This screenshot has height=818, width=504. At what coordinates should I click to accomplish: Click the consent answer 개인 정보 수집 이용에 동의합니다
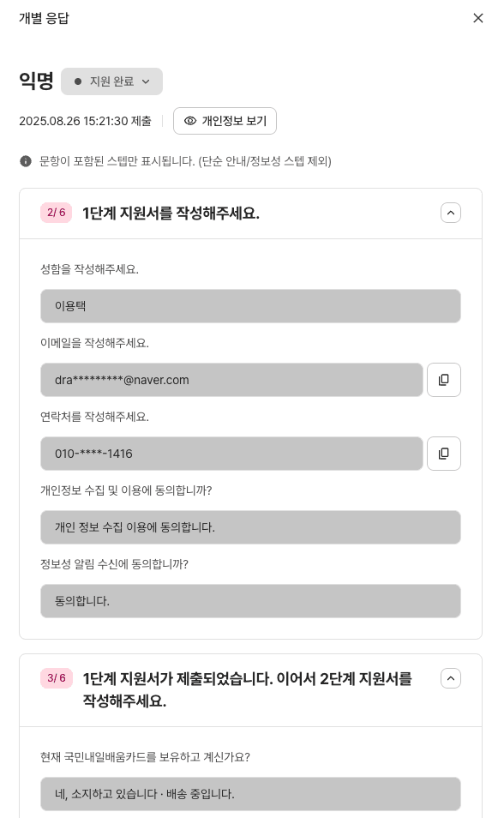250,527
